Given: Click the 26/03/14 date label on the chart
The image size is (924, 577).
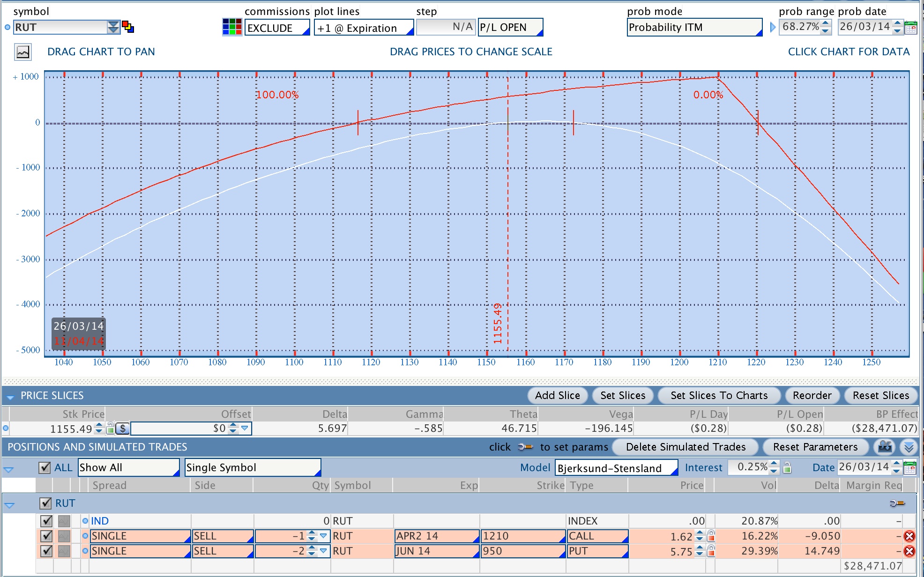Looking at the screenshot, I should tap(78, 326).
